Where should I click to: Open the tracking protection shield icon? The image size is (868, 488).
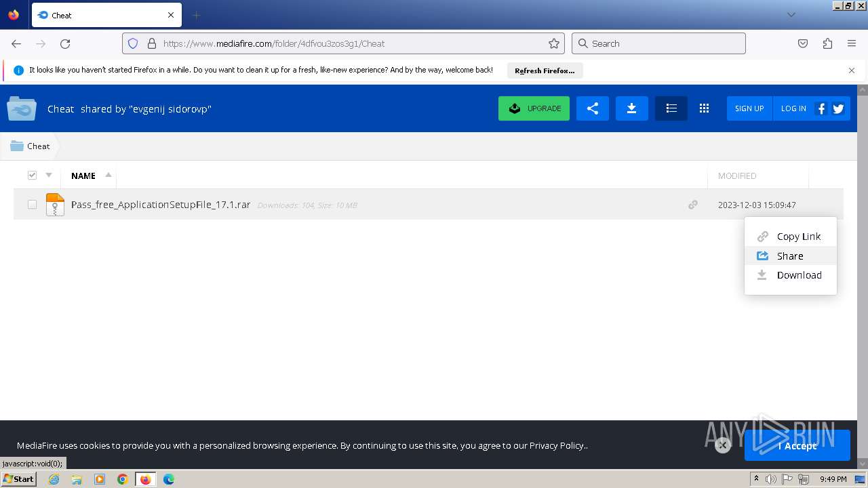click(x=133, y=43)
